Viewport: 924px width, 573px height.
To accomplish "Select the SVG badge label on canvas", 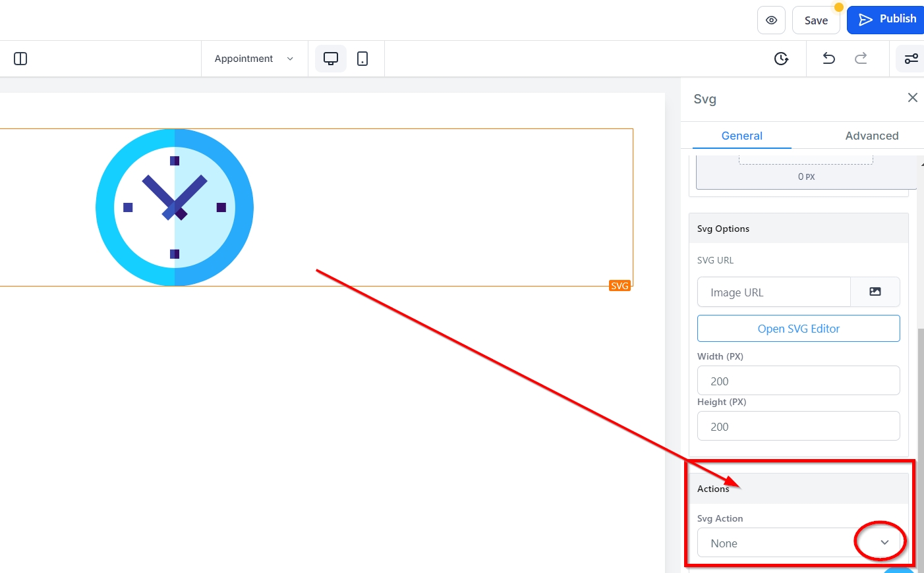I will (x=620, y=286).
